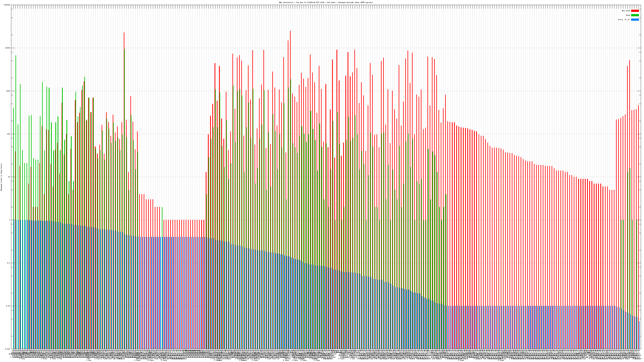Click the 0.01 y-axis tick label
644x362 pixels.
pyautogui.click(x=8, y=306)
